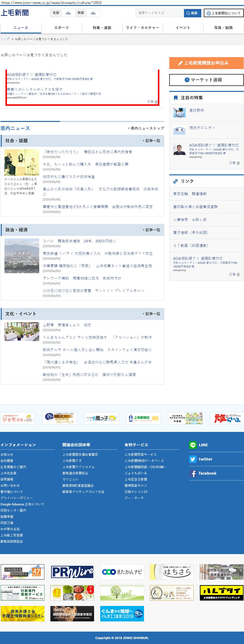
Task: Open the 東京五輪 関連情報 link
Action: (190, 194)
